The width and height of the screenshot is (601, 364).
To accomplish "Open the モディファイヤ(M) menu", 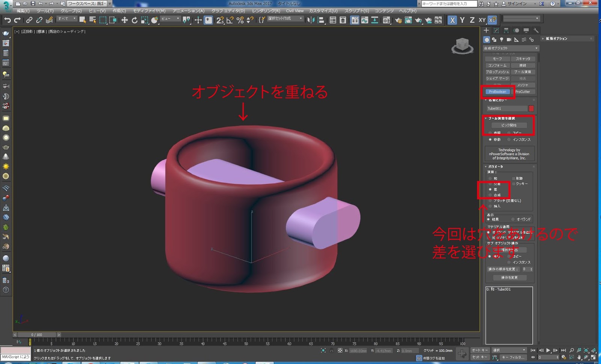I will coord(149,11).
